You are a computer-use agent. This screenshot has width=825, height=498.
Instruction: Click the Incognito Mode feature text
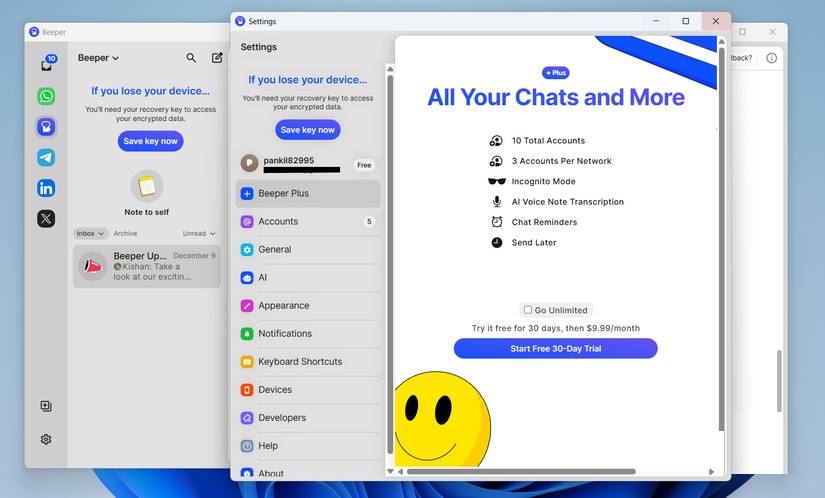[544, 181]
